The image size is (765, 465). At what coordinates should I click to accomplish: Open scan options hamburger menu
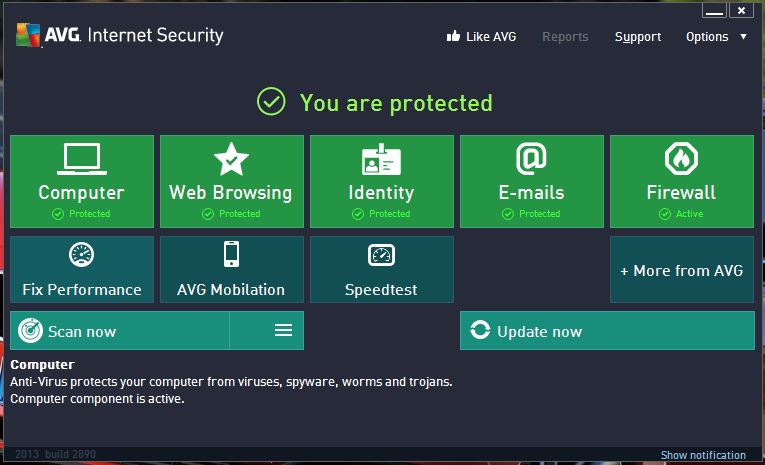(283, 330)
